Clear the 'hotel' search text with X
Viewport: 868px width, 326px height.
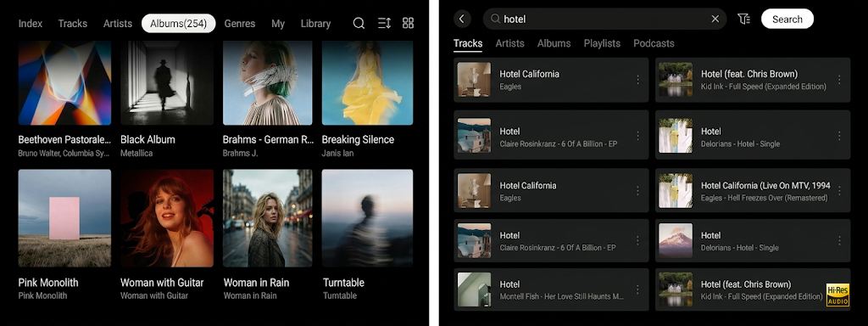pos(715,19)
